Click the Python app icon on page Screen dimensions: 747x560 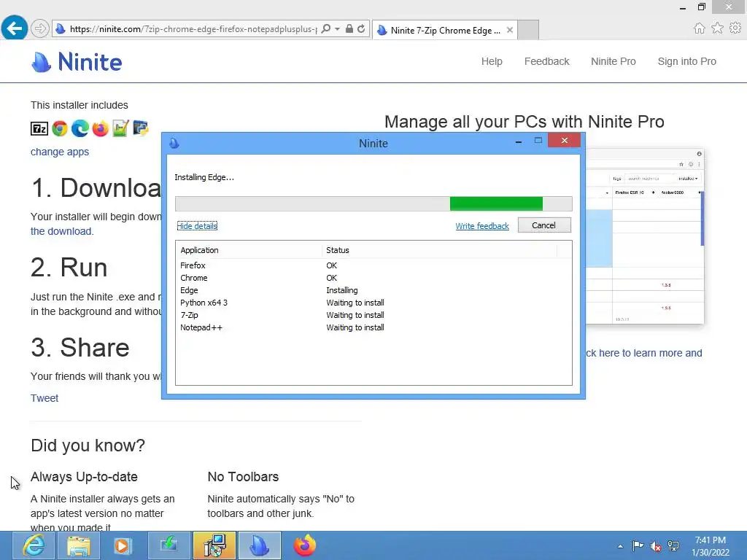[x=141, y=128]
